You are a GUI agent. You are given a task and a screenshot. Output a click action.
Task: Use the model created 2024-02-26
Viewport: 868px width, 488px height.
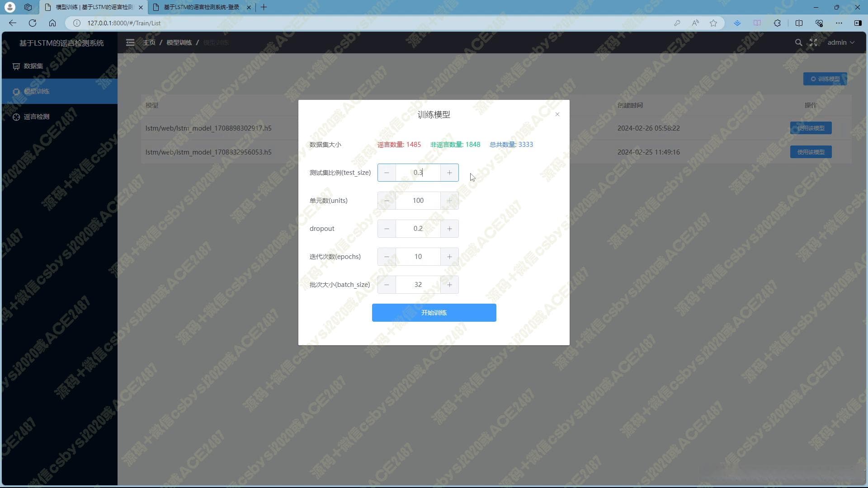tap(811, 128)
